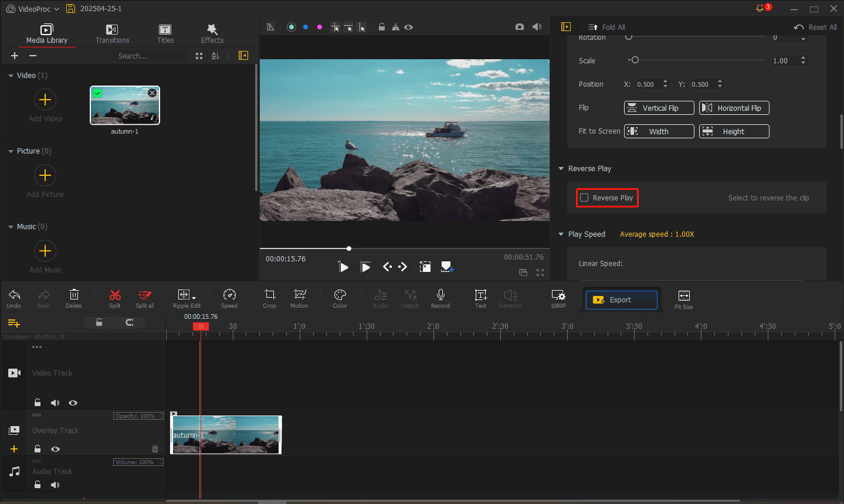The width and height of the screenshot is (844, 504).
Task: Select the Split scissors tool
Action: coord(115,298)
